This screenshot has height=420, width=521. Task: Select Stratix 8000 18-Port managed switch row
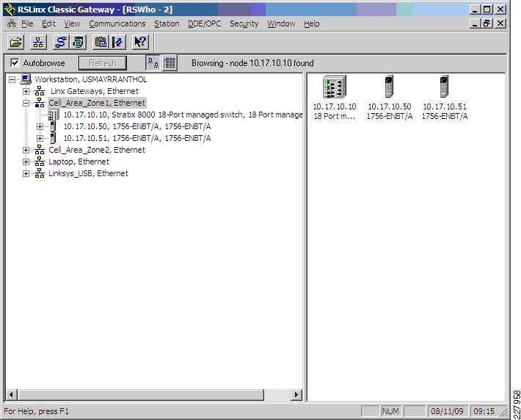click(183, 115)
